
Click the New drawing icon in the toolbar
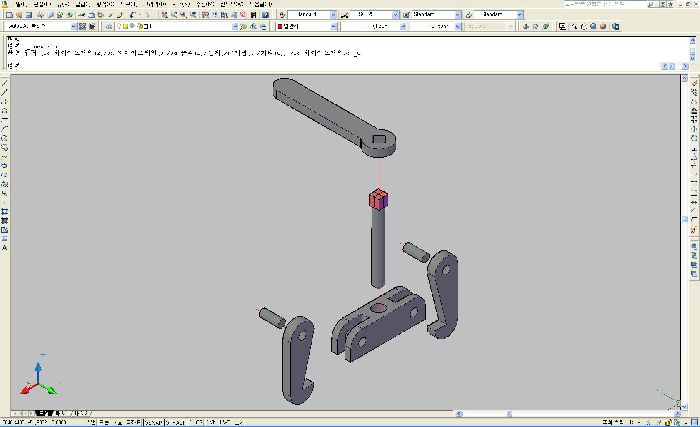pyautogui.click(x=8, y=16)
